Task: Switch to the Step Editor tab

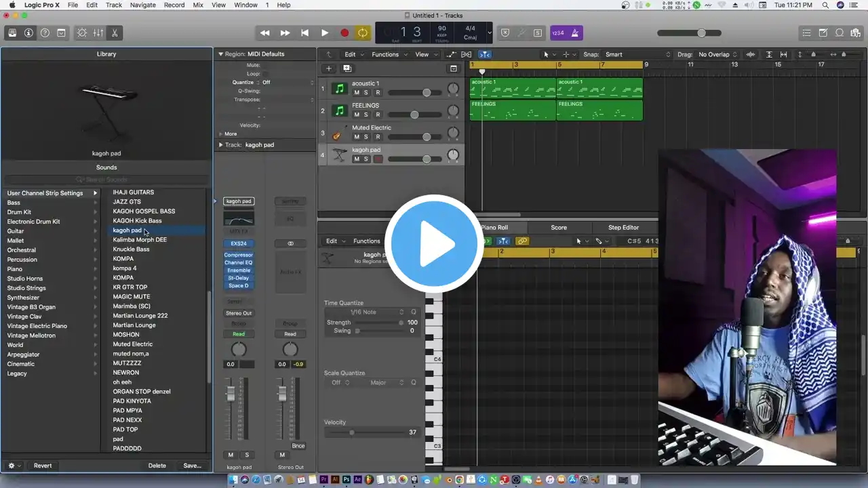Action: click(623, 228)
